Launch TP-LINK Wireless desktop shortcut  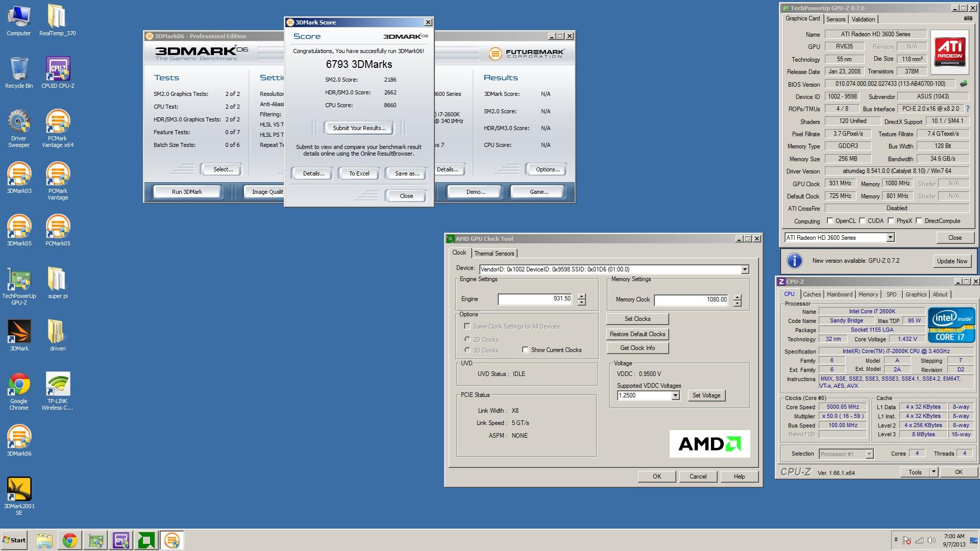click(x=58, y=391)
